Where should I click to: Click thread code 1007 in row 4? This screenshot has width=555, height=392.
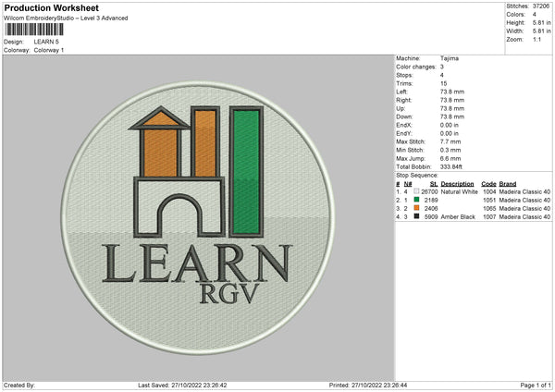(x=489, y=217)
